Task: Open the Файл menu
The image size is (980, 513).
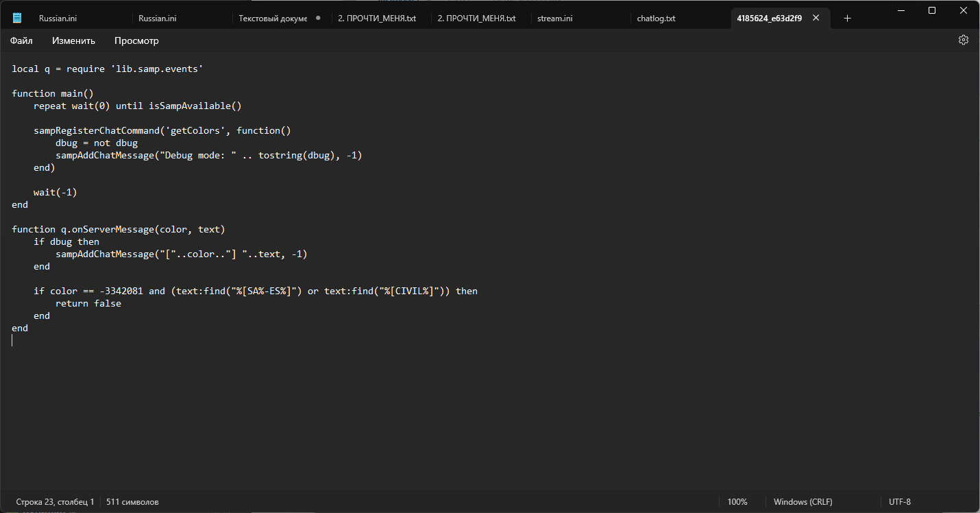Action: [x=21, y=40]
